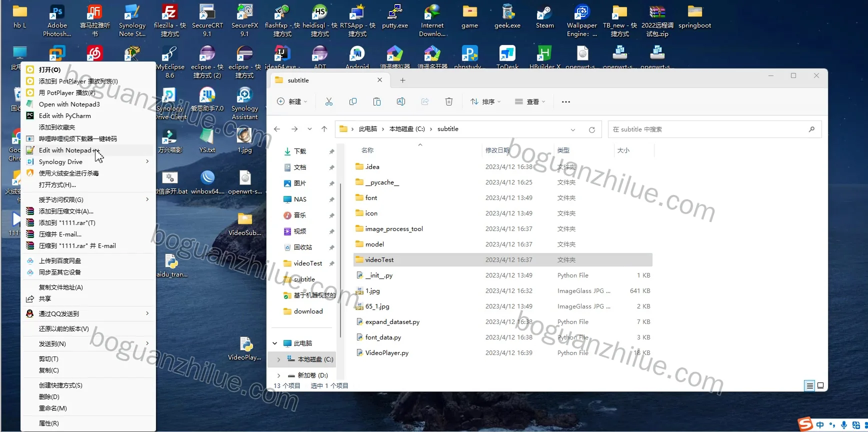868x432 pixels.
Task: Open the 新建 dropdown in Explorer toolbar
Action: pyautogui.click(x=292, y=101)
